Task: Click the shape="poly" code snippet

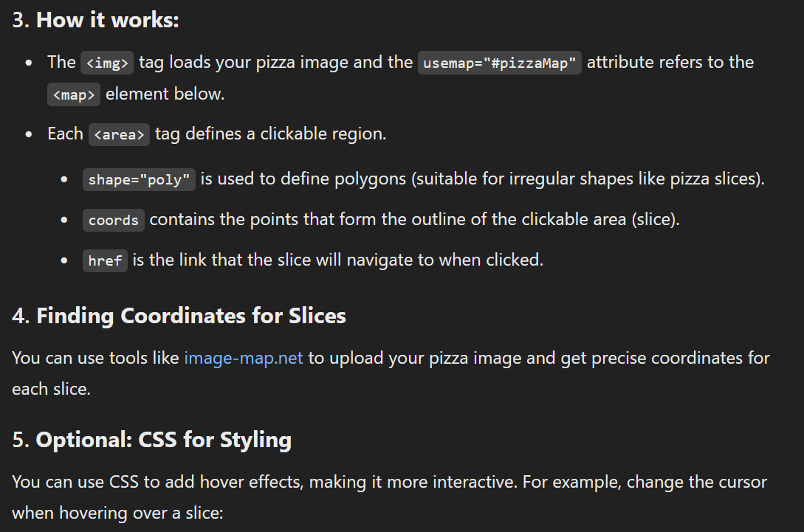Action: [x=139, y=179]
